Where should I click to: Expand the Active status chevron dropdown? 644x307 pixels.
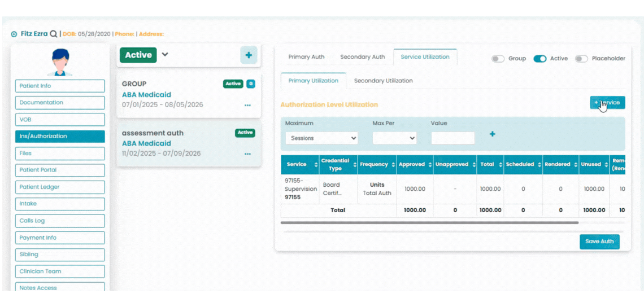165,54
